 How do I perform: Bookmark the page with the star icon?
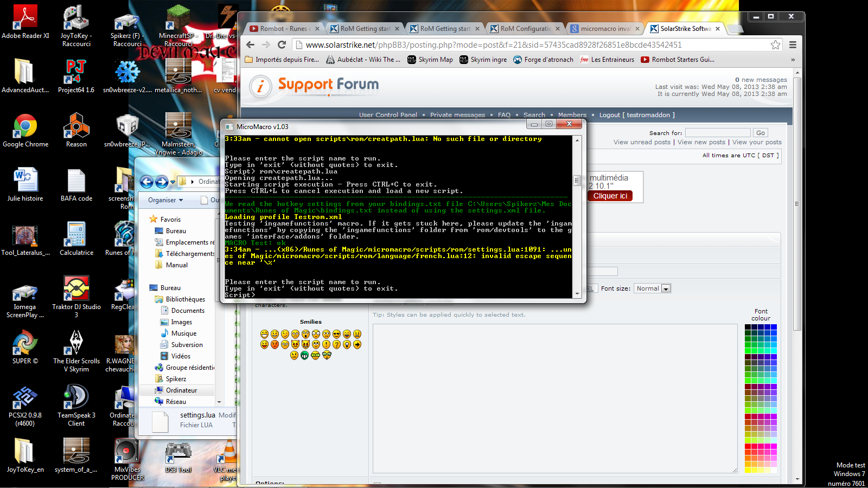[776, 45]
